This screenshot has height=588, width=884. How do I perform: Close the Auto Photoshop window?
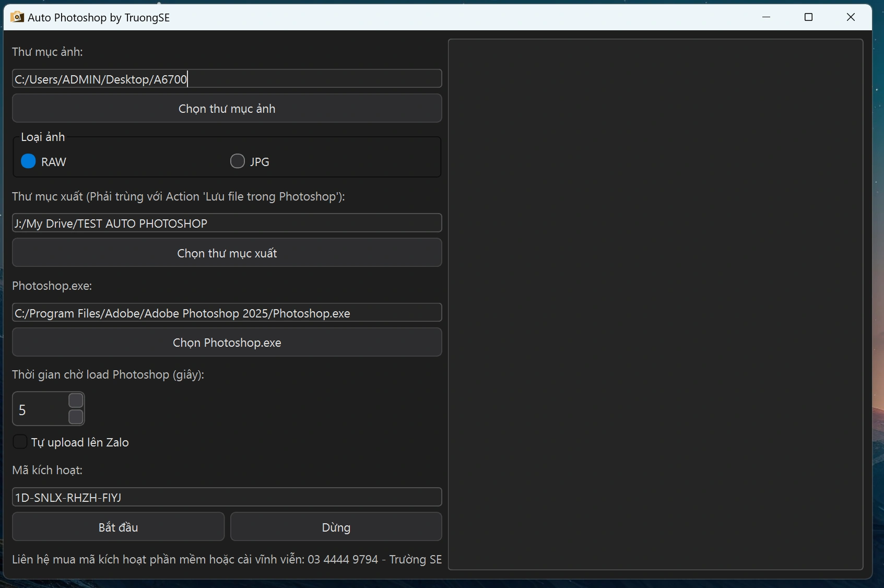click(x=851, y=17)
